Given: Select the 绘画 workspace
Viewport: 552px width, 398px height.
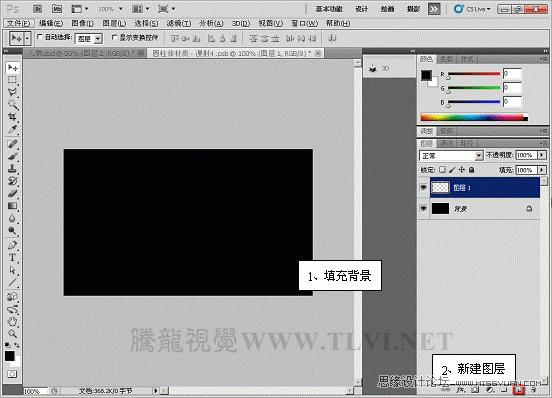Looking at the screenshot, I should pyautogui.click(x=387, y=9).
